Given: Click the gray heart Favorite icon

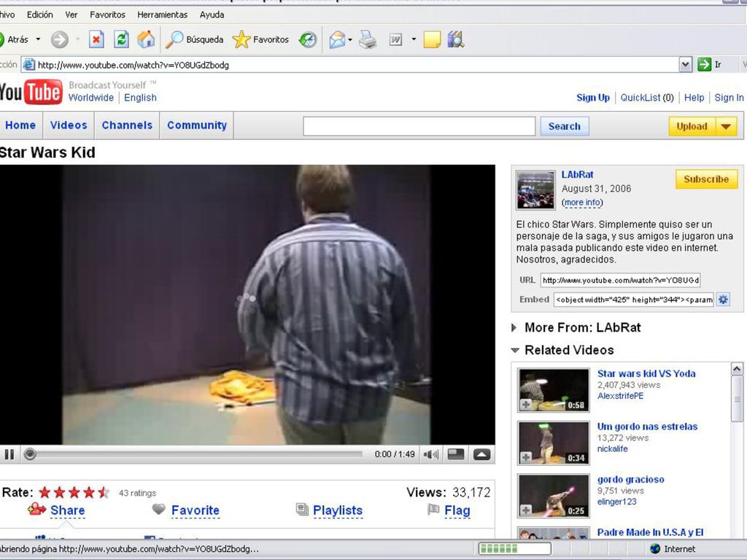Looking at the screenshot, I should click(x=158, y=509).
